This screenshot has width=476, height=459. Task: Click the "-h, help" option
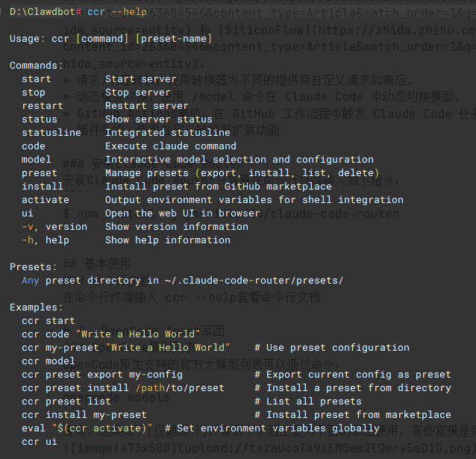[46, 240]
